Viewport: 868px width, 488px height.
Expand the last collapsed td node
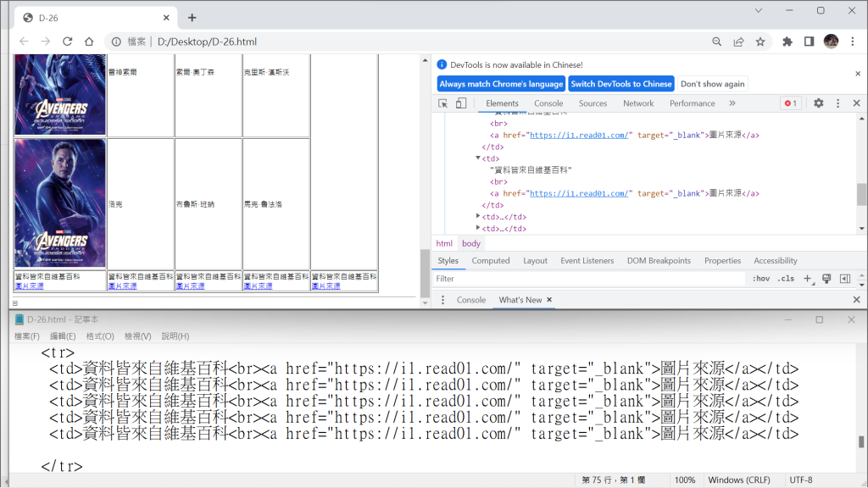pos(478,228)
